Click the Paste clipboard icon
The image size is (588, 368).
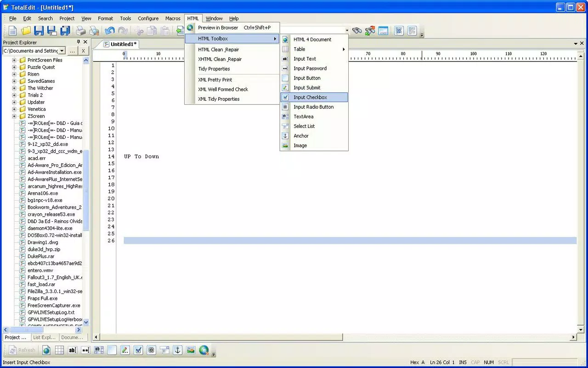click(165, 31)
